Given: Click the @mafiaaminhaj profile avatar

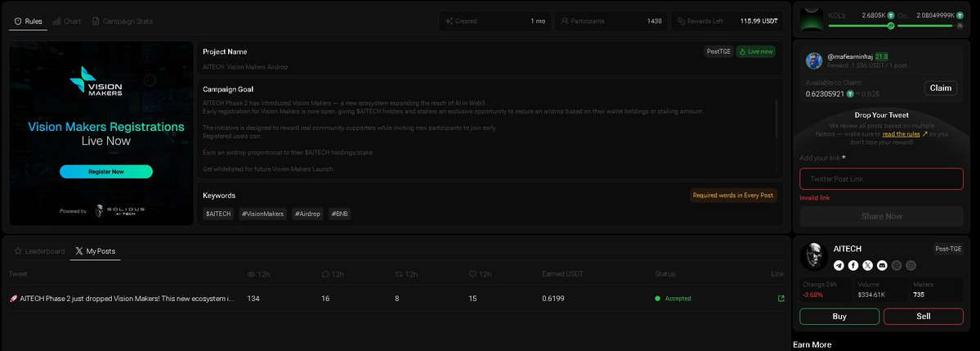Looking at the screenshot, I should coord(814,61).
